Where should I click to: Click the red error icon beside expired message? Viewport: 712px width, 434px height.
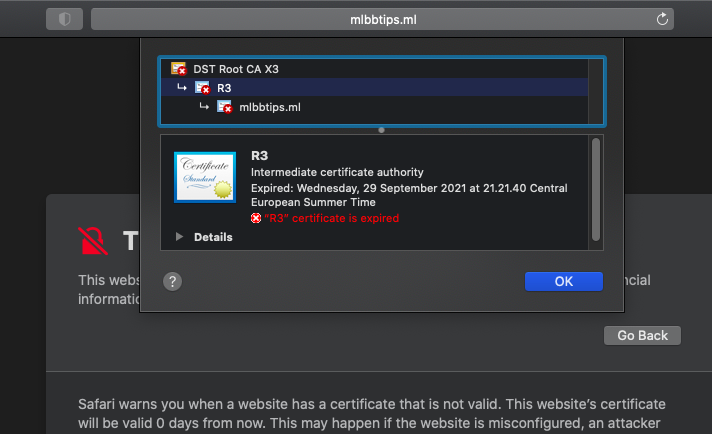tap(256, 218)
